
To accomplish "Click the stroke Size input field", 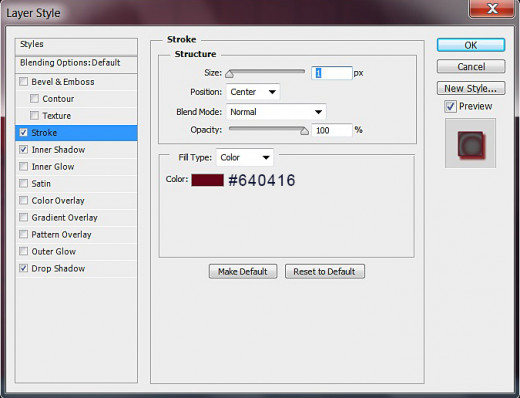I will coord(332,73).
